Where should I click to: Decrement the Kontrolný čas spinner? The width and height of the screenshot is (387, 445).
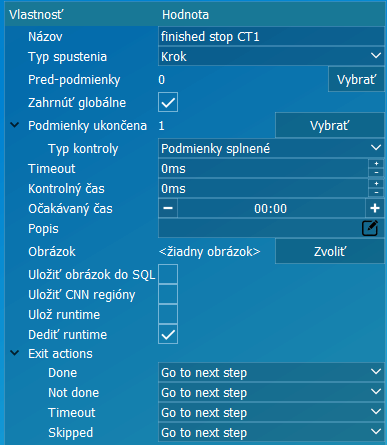point(376,193)
